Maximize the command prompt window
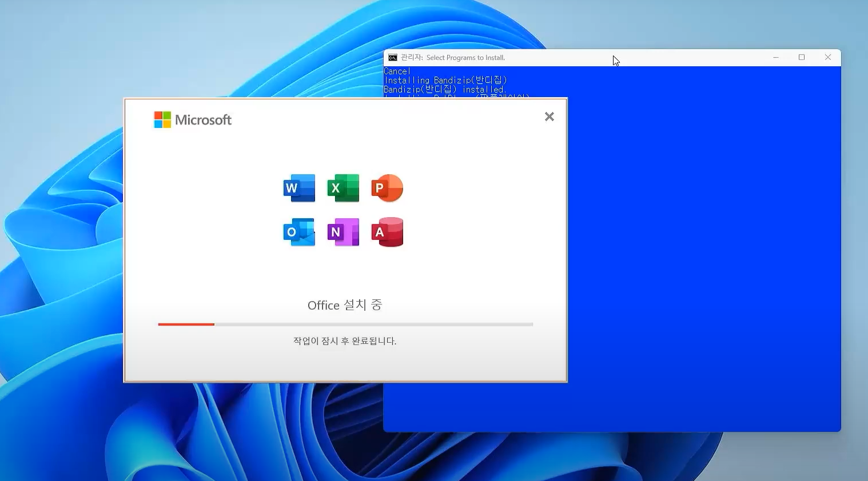The height and width of the screenshot is (481, 868). tap(802, 57)
